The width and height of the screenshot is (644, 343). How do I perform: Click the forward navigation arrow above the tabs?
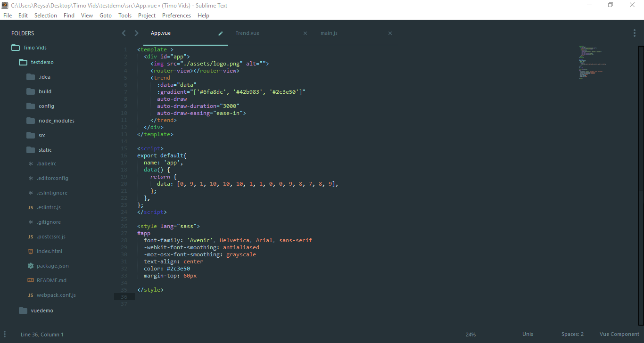click(136, 33)
